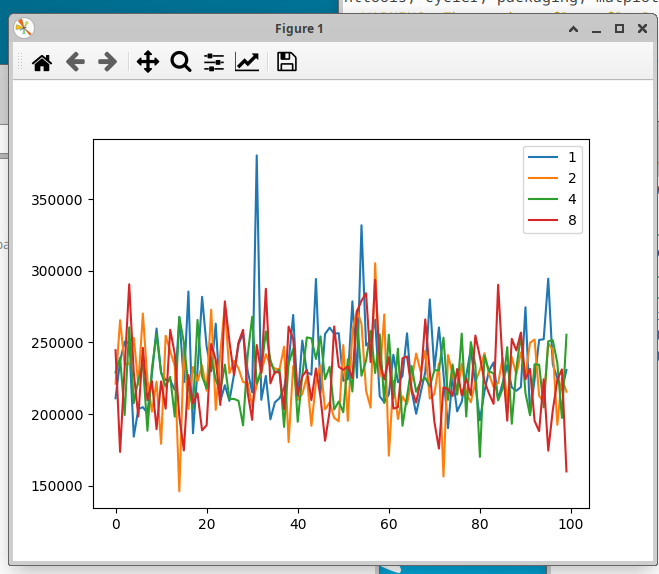Select legend label "4"

point(572,200)
